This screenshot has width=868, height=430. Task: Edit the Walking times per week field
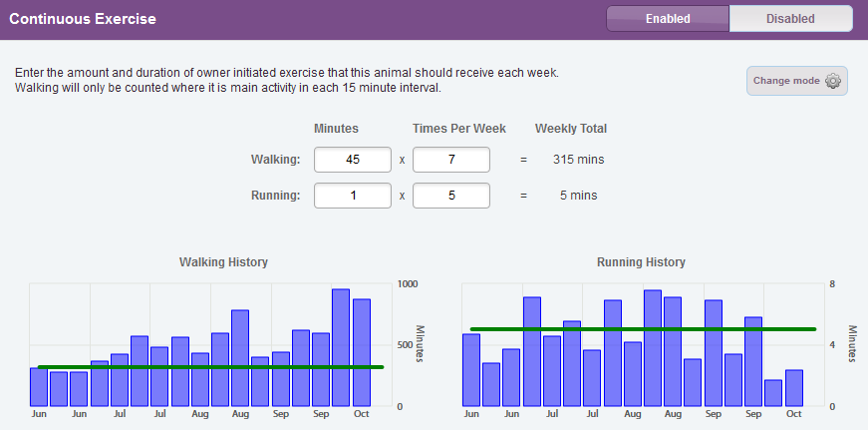(x=450, y=160)
